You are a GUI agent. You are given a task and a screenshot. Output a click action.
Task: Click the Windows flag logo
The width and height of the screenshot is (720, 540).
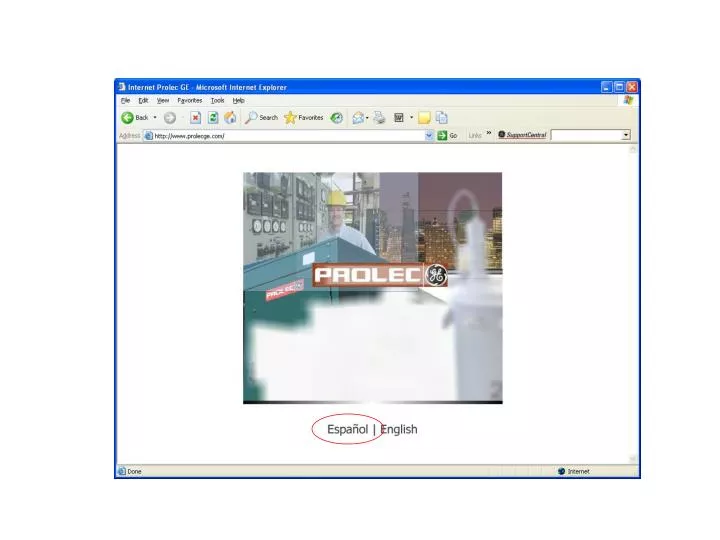[628, 100]
